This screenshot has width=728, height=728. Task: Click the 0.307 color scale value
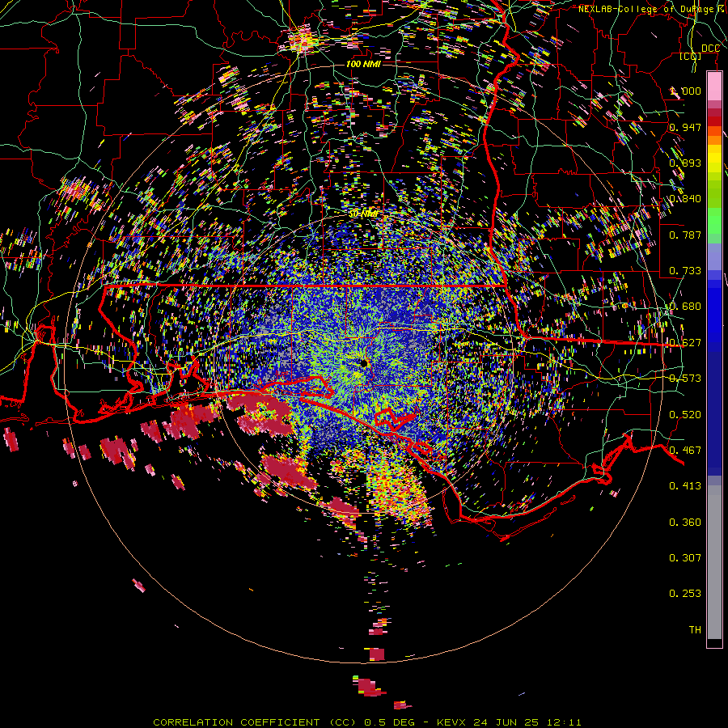click(685, 558)
